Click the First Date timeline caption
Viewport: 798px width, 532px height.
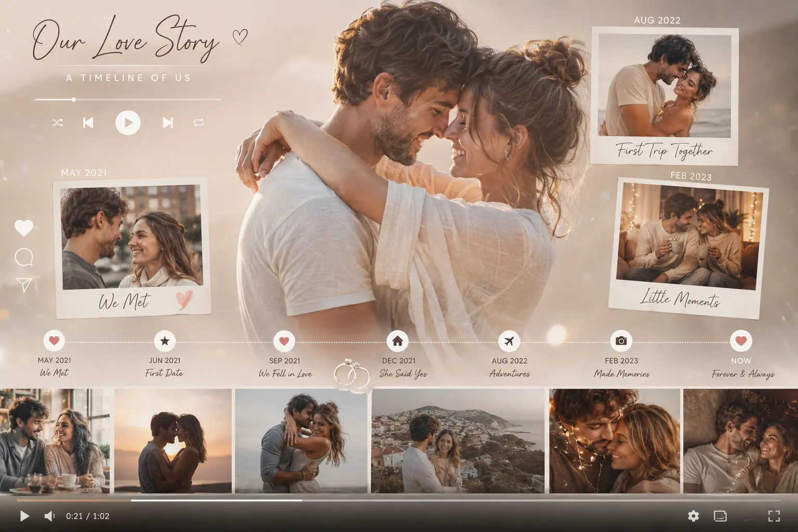pyautogui.click(x=164, y=373)
